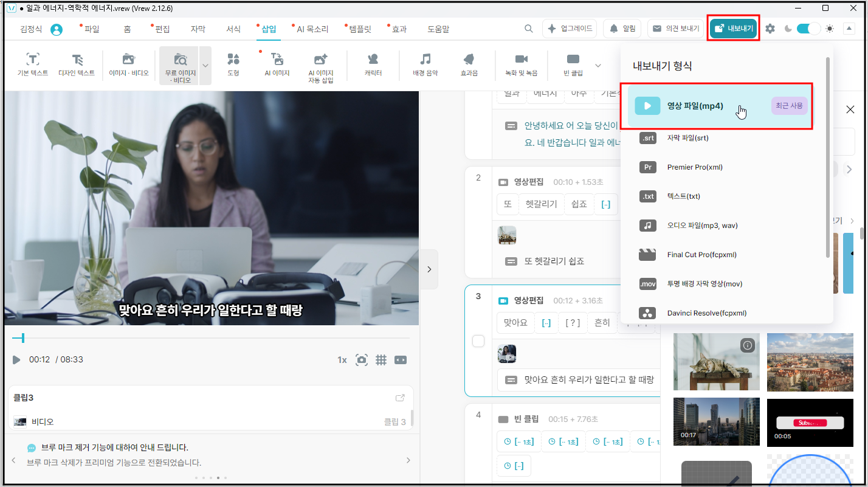
Task: Choose audio file (mp3, wav) export format
Action: coord(723,226)
